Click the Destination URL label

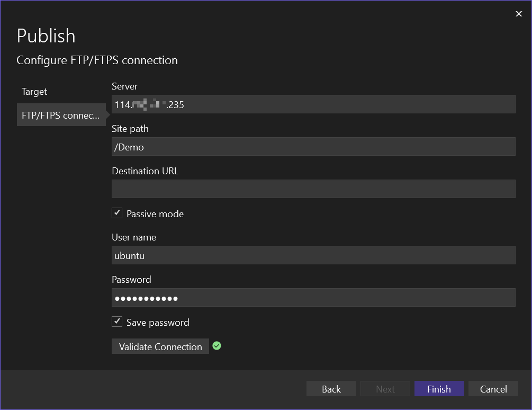(x=145, y=171)
